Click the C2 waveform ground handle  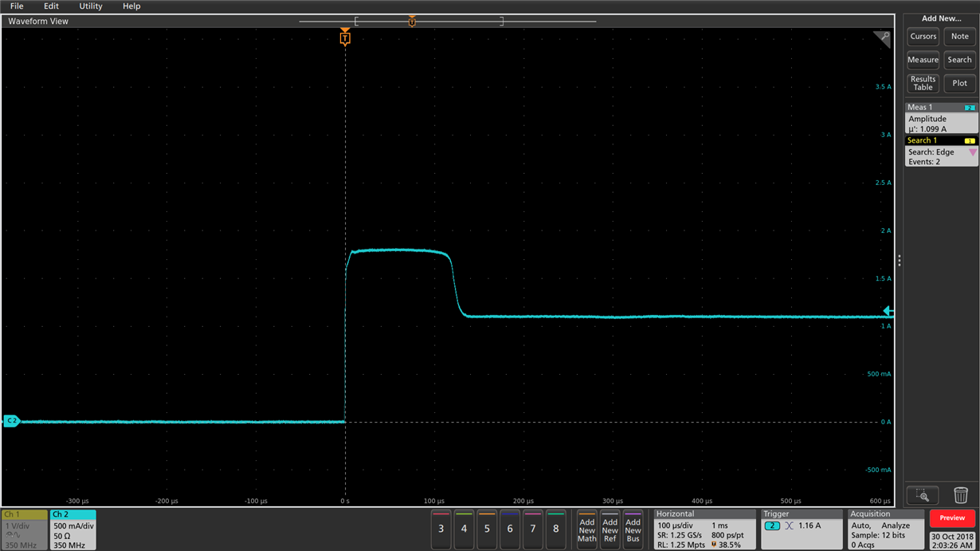pos(11,421)
